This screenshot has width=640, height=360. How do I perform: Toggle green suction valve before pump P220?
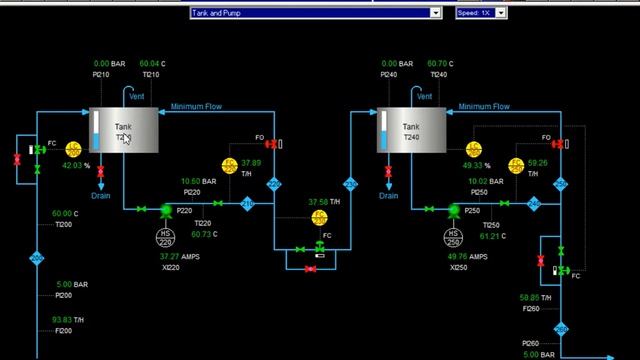142,209
